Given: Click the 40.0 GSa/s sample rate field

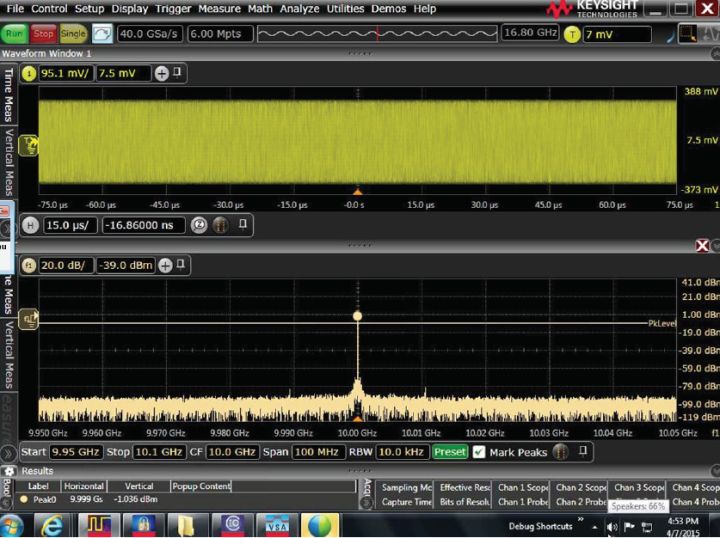Looking at the screenshot, I should click(x=148, y=34).
